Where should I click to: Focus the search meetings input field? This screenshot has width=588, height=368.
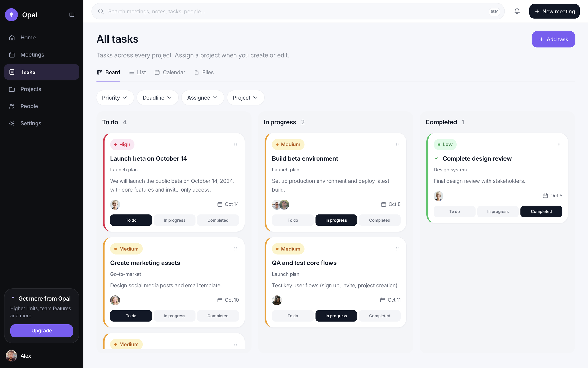tap(298, 11)
